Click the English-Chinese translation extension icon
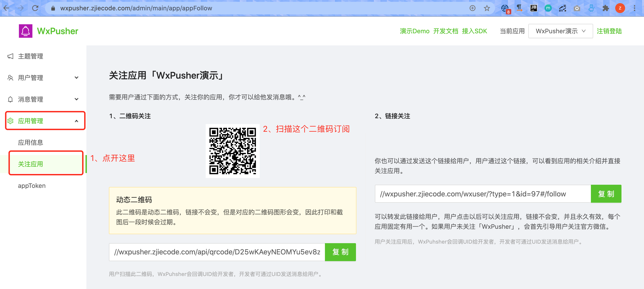Viewport: 644px width, 289px height. (562, 8)
